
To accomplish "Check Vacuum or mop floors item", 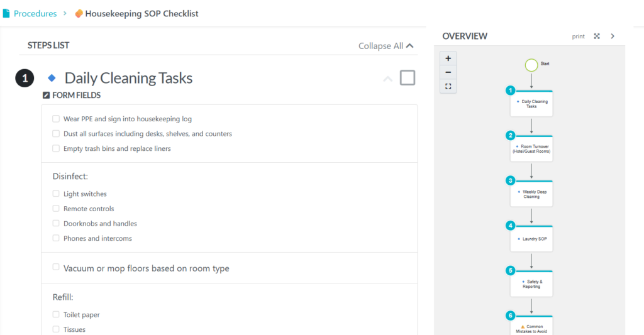I will point(56,267).
